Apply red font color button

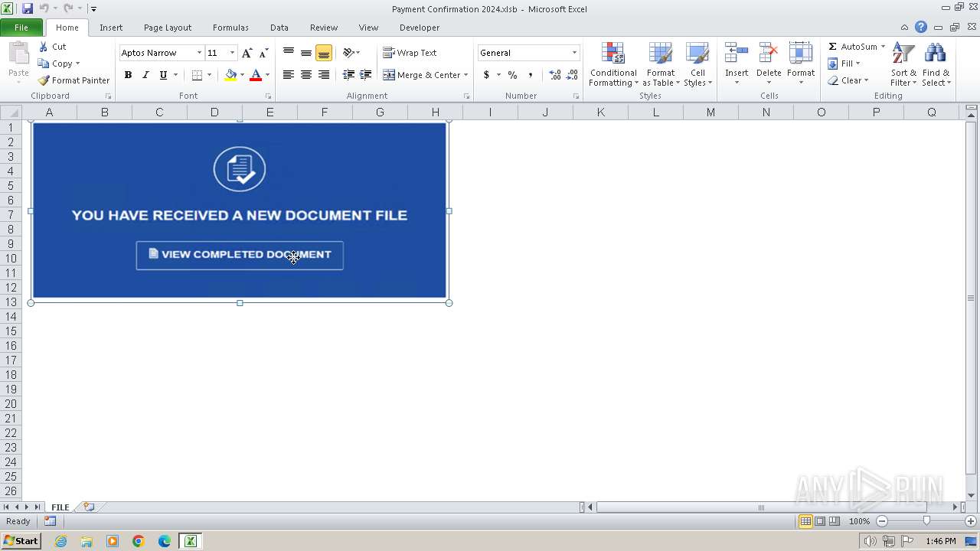tap(256, 75)
